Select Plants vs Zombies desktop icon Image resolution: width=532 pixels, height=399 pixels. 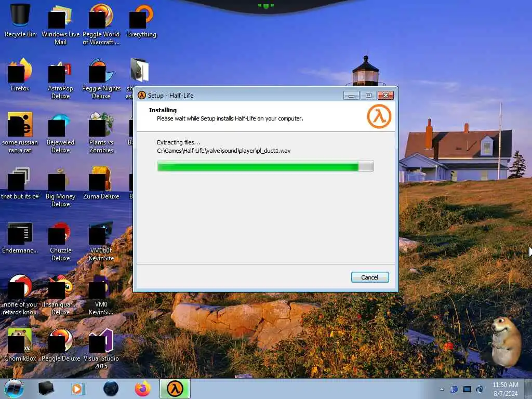coord(101,132)
